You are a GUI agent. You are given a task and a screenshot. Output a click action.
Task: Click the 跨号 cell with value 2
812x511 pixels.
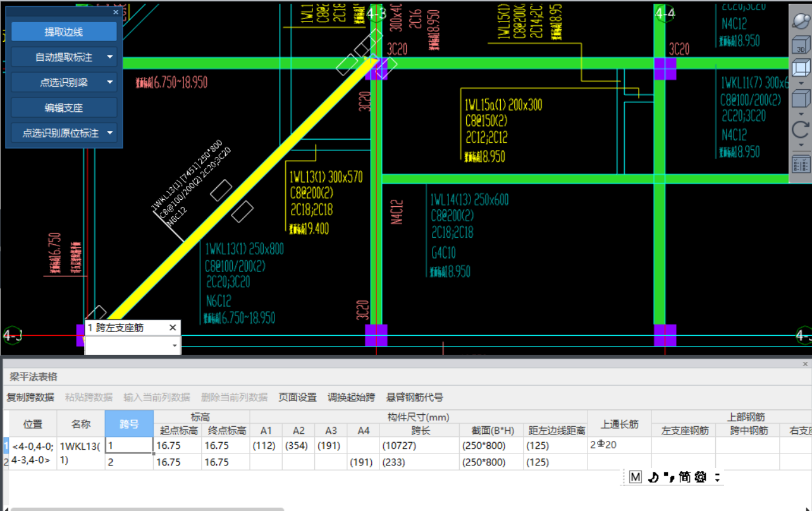click(129, 462)
